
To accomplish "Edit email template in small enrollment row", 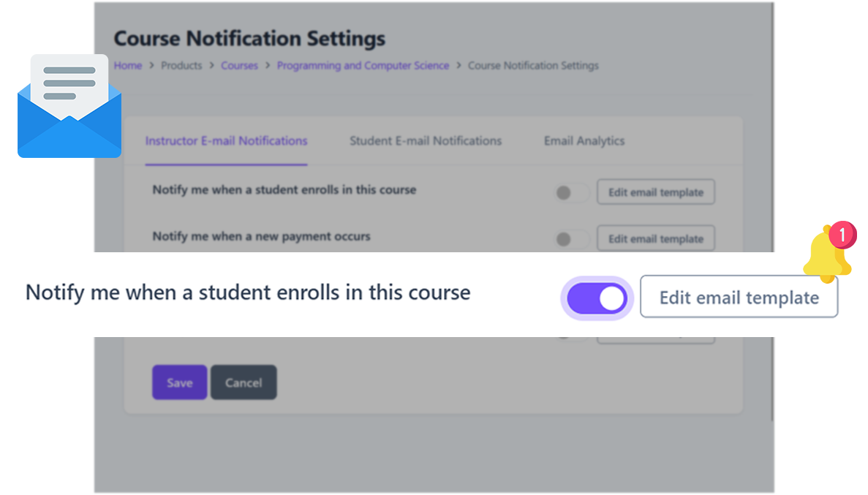I will point(656,193).
